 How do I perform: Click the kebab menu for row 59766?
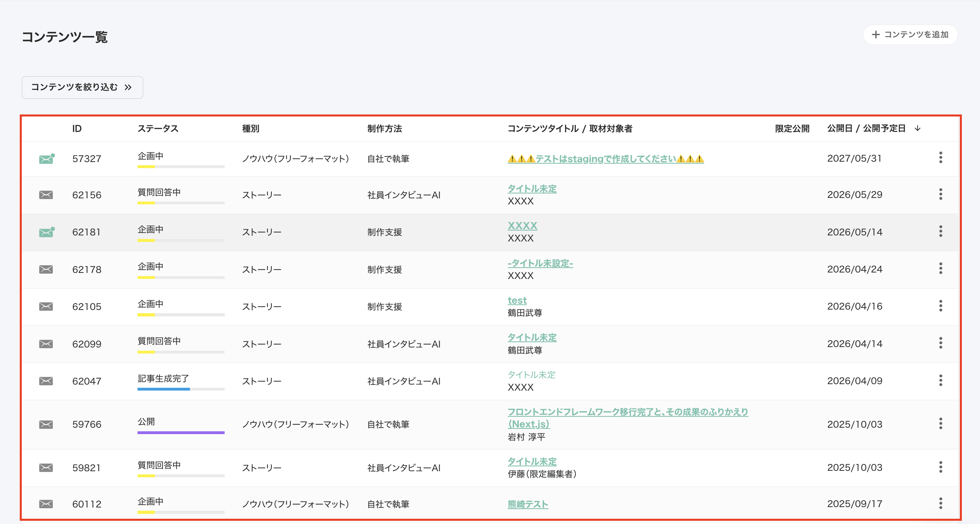940,424
